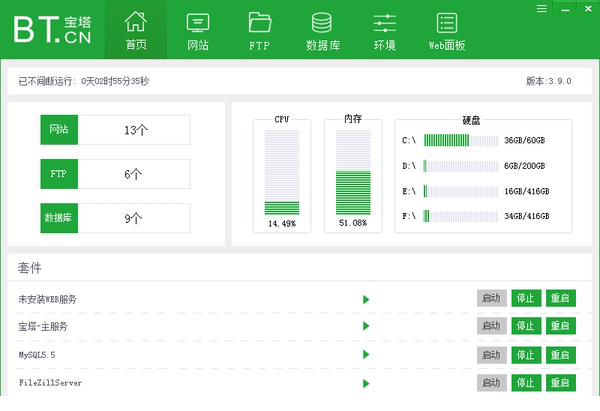The width and height of the screenshot is (600, 411).
Task: Click the BT.CN 宝塔 logo
Action: point(52,29)
